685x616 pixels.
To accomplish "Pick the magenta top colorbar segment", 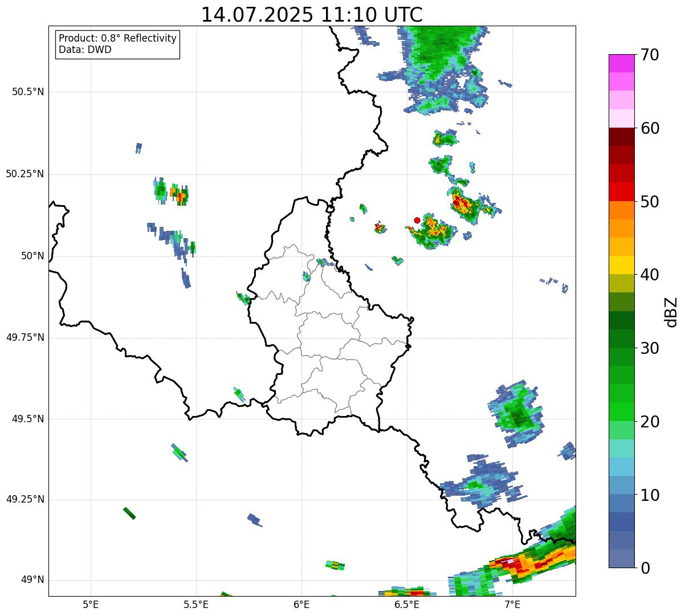I will point(621,64).
